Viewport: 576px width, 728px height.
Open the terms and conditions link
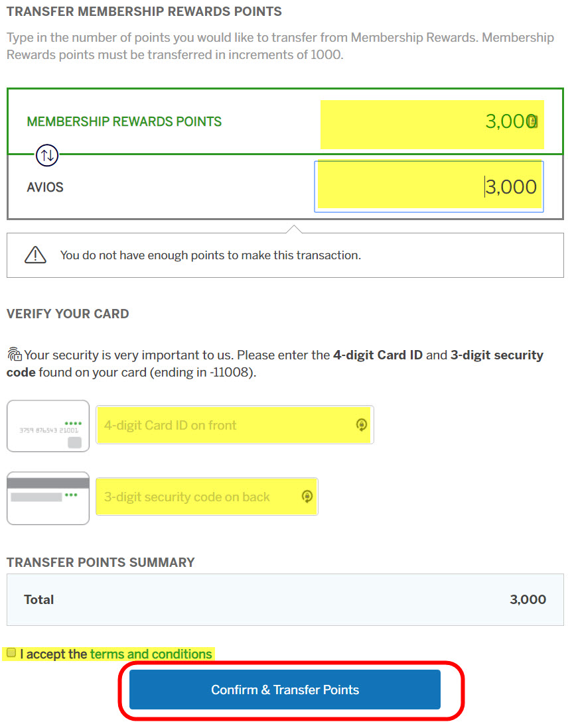[151, 653]
